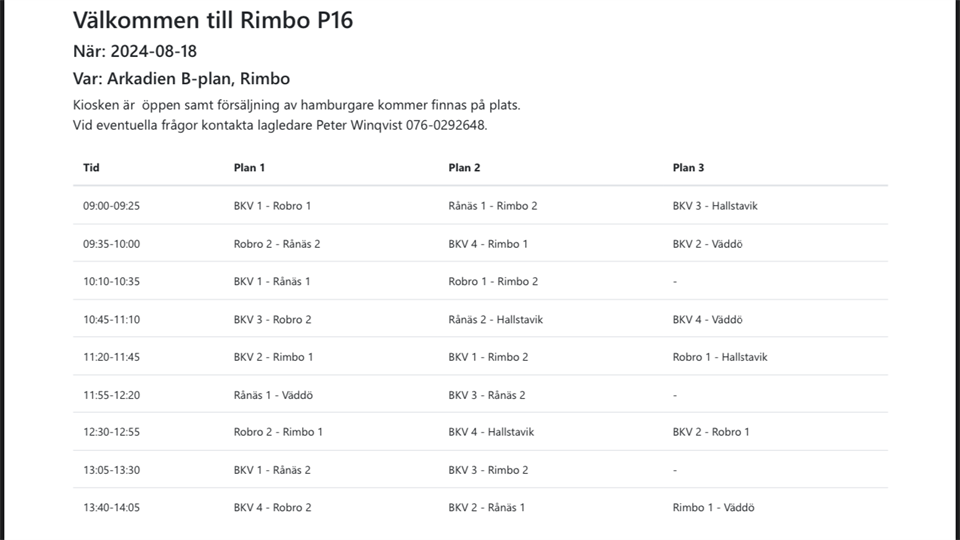
Task: Select the Plan 3 column header
Action: pyautogui.click(x=689, y=168)
